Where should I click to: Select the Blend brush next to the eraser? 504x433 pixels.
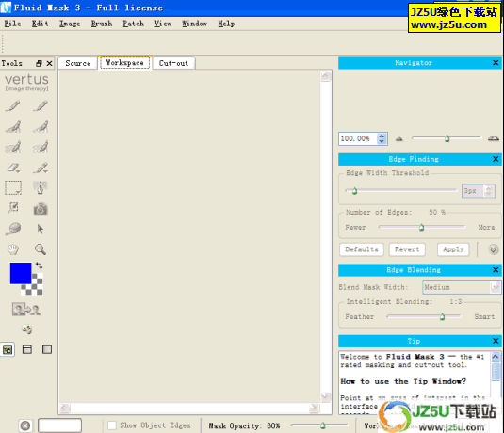[x=41, y=168]
